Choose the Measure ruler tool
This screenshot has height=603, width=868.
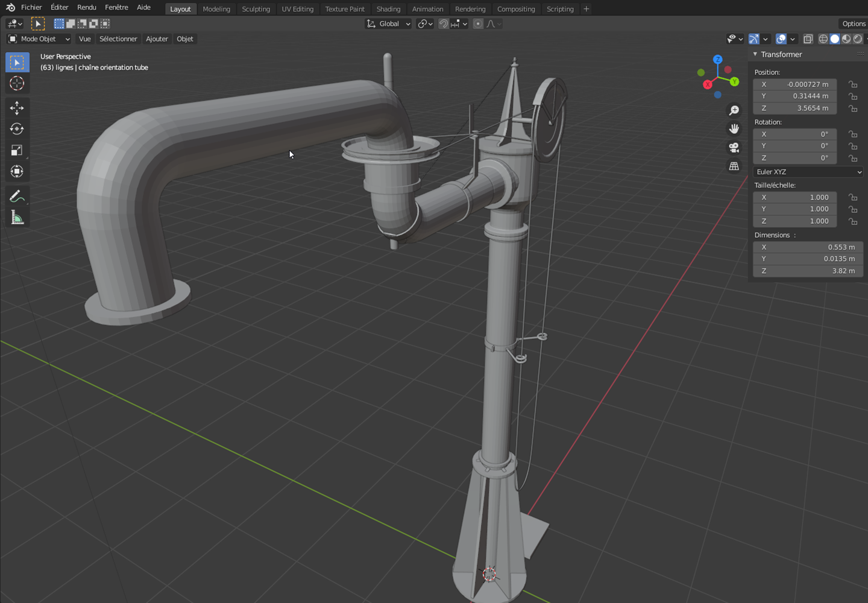coord(17,218)
